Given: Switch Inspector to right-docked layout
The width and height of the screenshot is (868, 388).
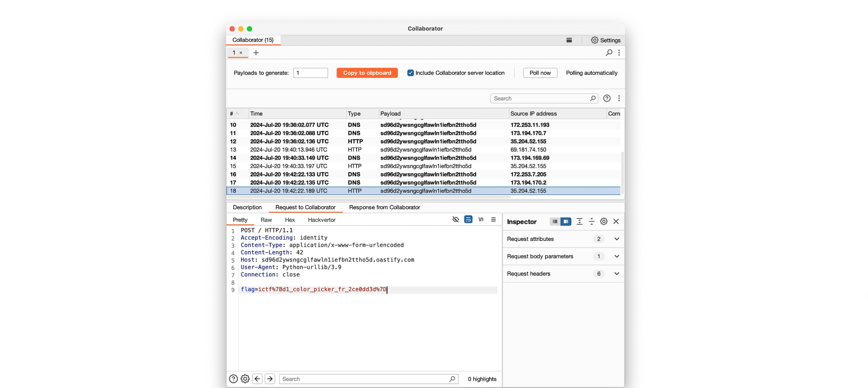Looking at the screenshot, I should coord(566,221).
